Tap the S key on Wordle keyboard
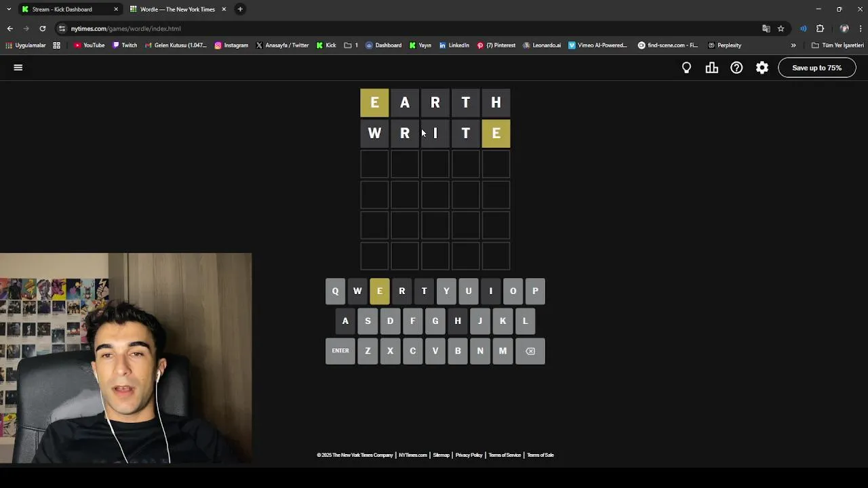868x488 pixels. [368, 321]
